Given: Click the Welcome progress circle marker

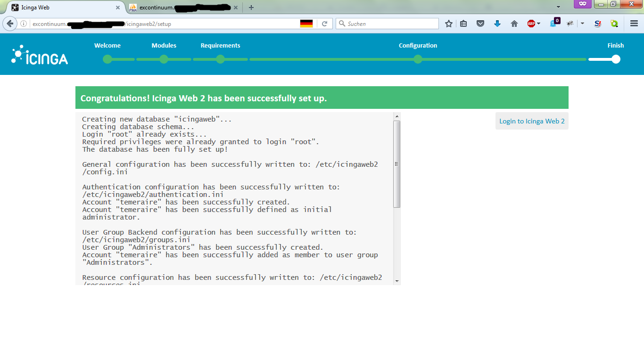Looking at the screenshot, I should 107,59.
